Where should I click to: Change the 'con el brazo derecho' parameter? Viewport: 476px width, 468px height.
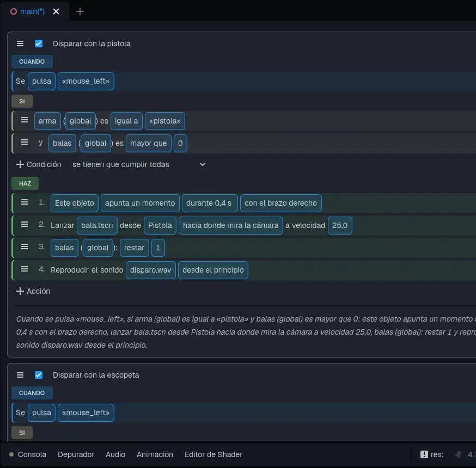pos(281,203)
